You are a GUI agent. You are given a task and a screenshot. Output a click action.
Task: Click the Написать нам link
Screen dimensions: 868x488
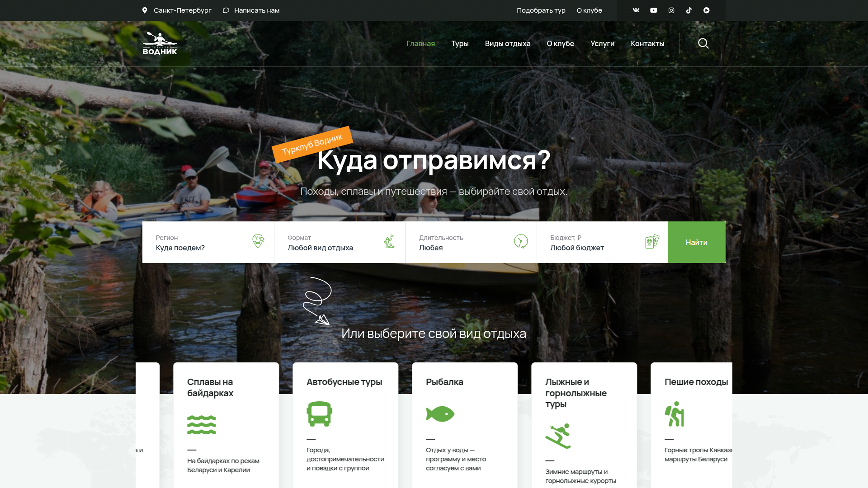pos(257,10)
